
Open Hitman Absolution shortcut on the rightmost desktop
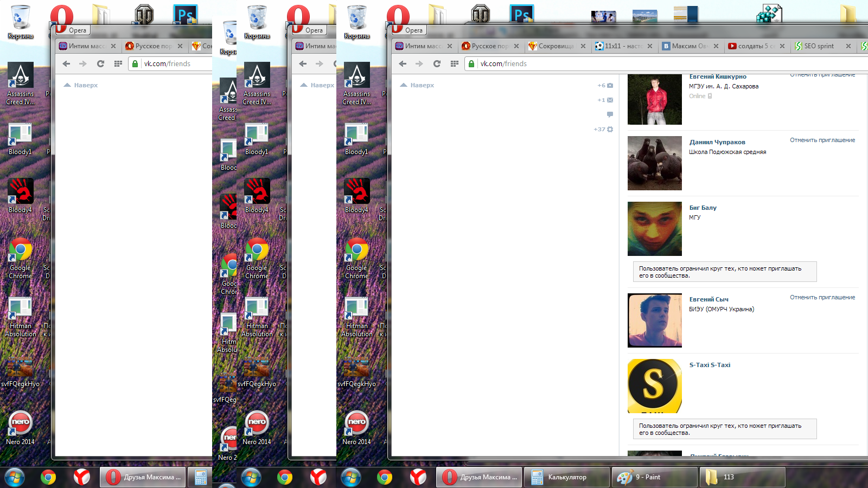click(x=356, y=317)
